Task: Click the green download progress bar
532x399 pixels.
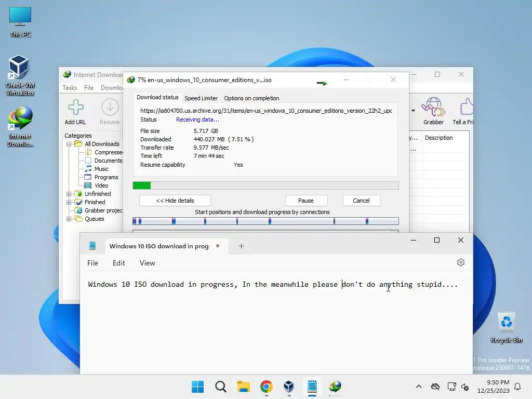Action: (x=265, y=185)
